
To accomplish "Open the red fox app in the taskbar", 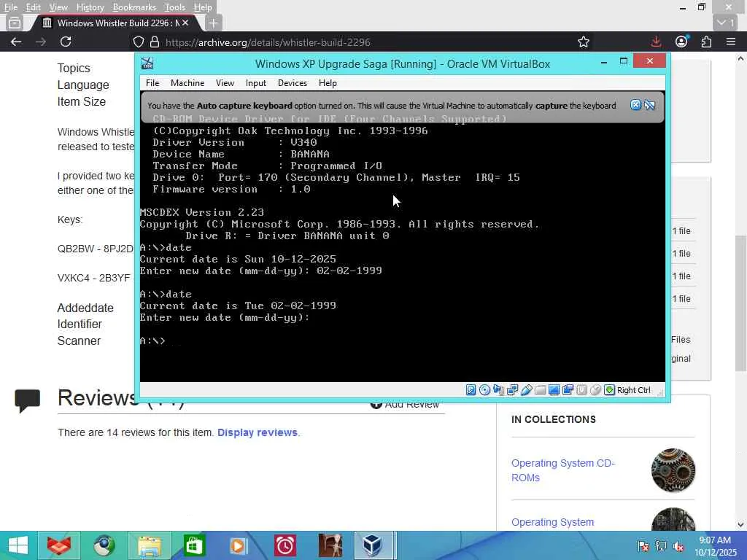I will 59,545.
